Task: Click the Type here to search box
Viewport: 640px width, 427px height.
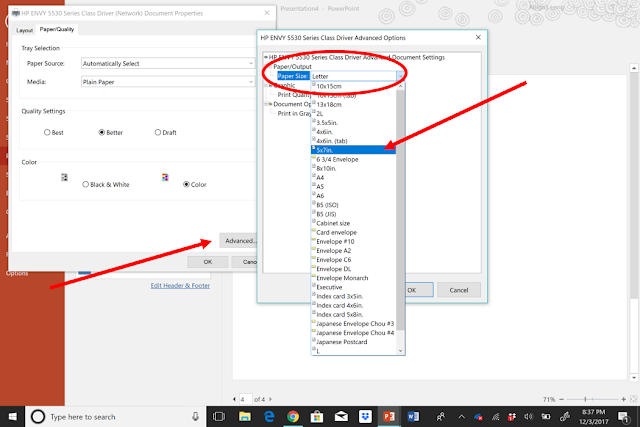Action: (118, 417)
